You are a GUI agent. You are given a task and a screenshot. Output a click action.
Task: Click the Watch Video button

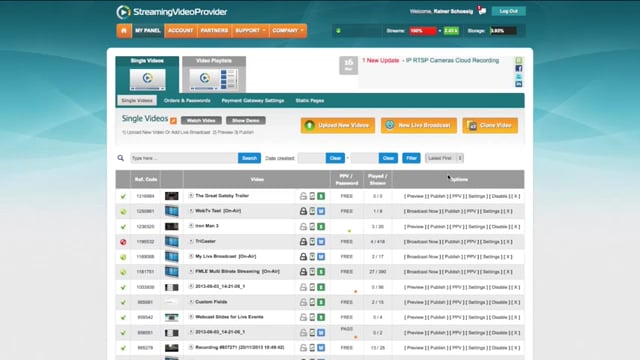(201, 120)
